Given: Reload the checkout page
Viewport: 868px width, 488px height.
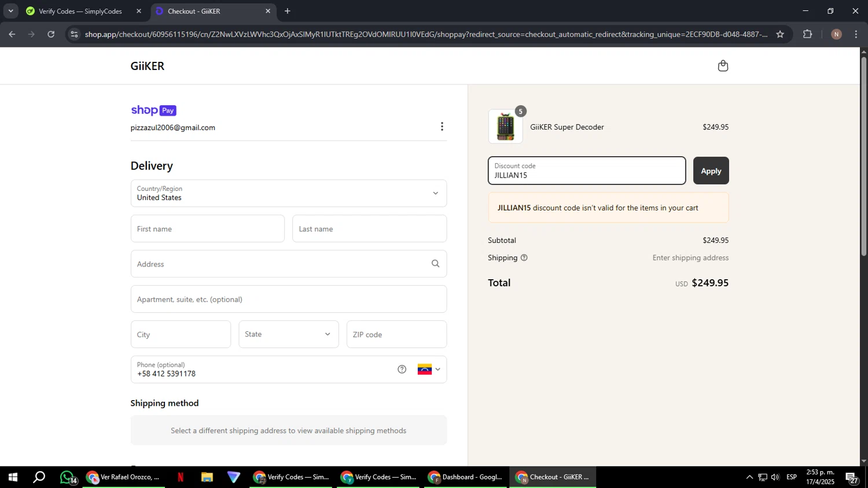Looking at the screenshot, I should [x=51, y=35].
